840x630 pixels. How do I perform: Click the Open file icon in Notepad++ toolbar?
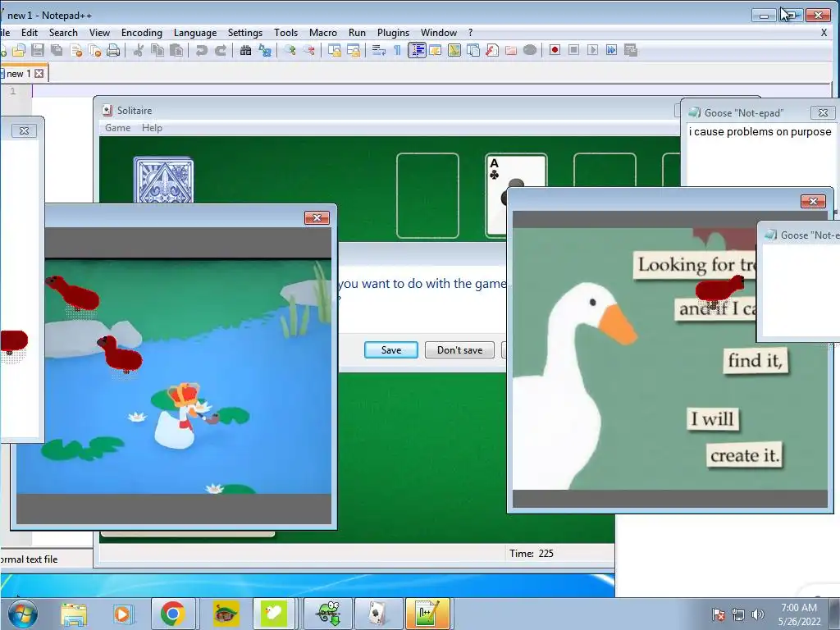[19, 50]
